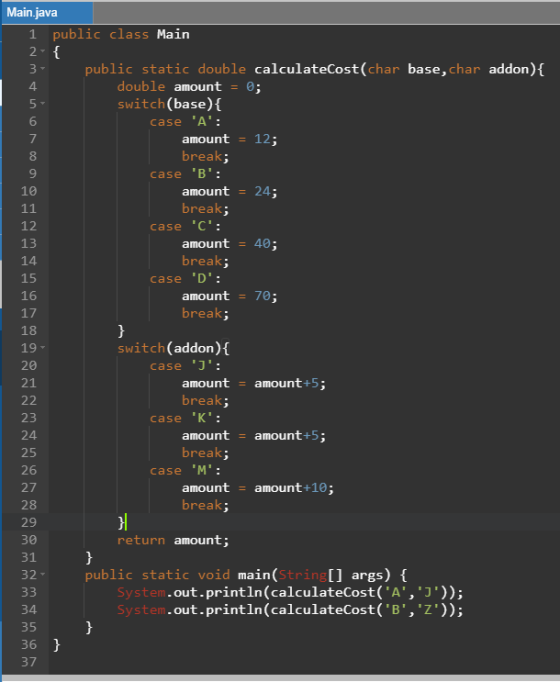Place cursor on 'public class Main' text
The image size is (560, 682).
tap(121, 34)
